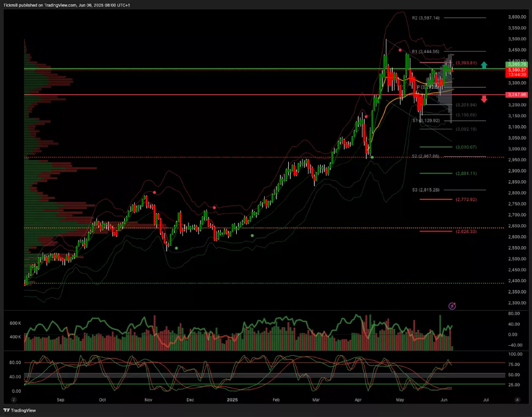Click the purple lightning event icon
Screen dimensions: 532x417
[452, 306]
